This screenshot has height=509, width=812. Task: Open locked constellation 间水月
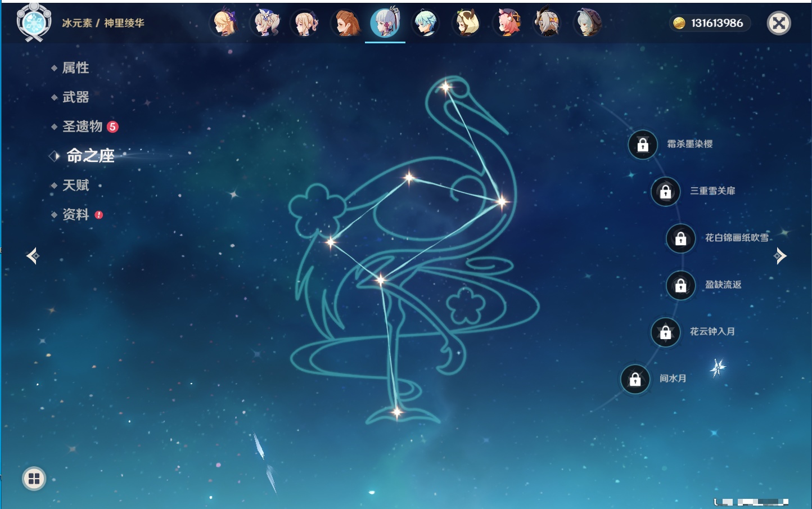(635, 379)
